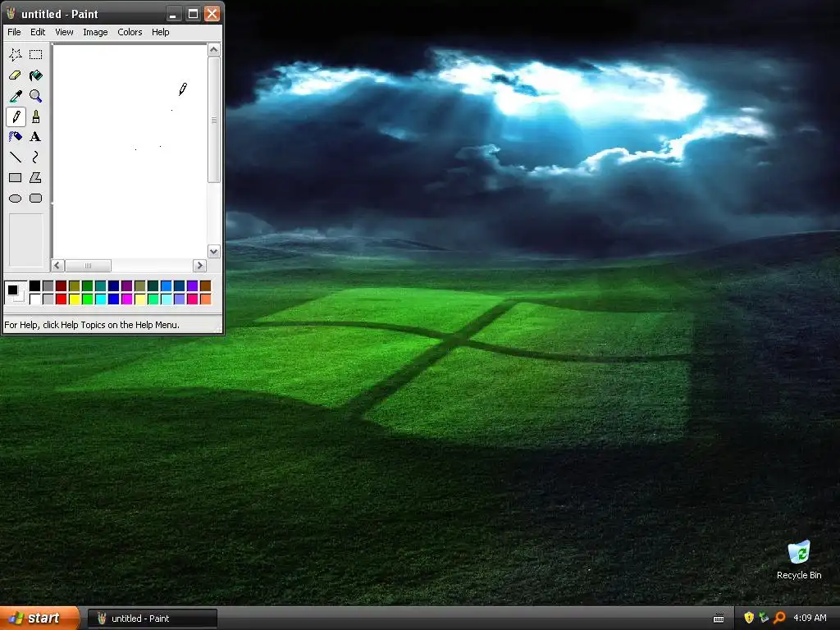Open the File menu
840x630 pixels.
(14, 32)
